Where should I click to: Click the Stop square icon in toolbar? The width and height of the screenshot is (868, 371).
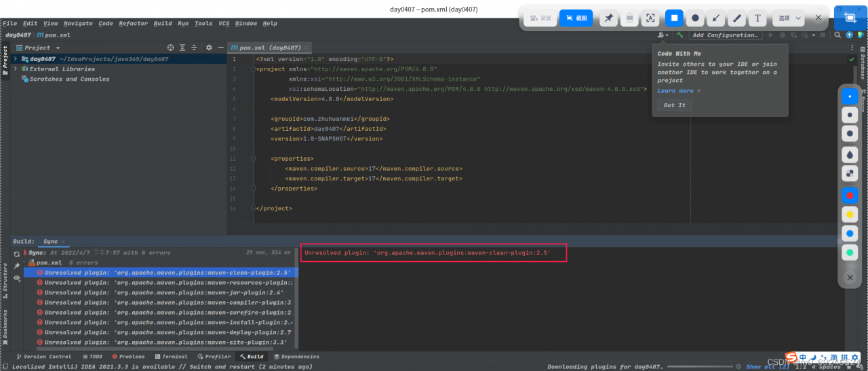click(x=823, y=35)
